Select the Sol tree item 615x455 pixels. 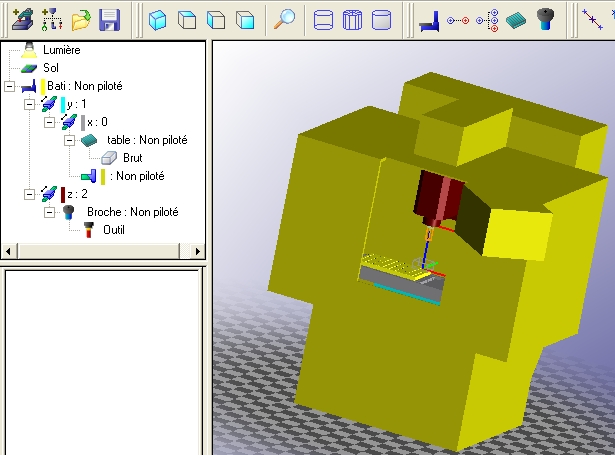tap(51, 68)
